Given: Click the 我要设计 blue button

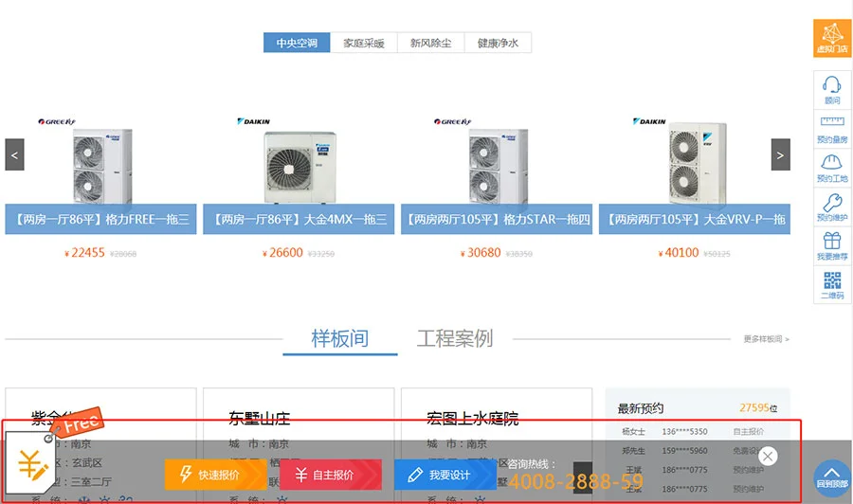Looking at the screenshot, I should (x=444, y=475).
